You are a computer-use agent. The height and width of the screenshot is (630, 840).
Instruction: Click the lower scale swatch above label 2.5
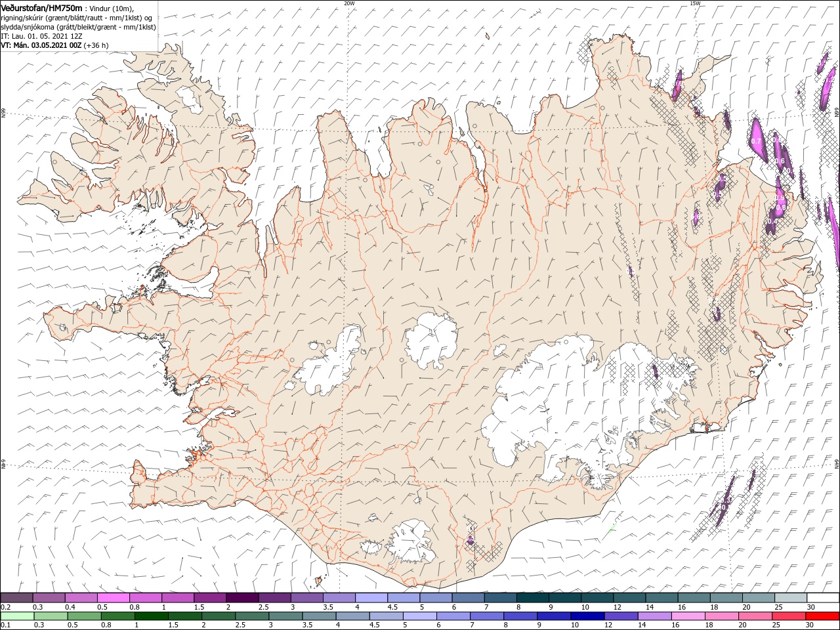pyautogui.click(x=251, y=616)
